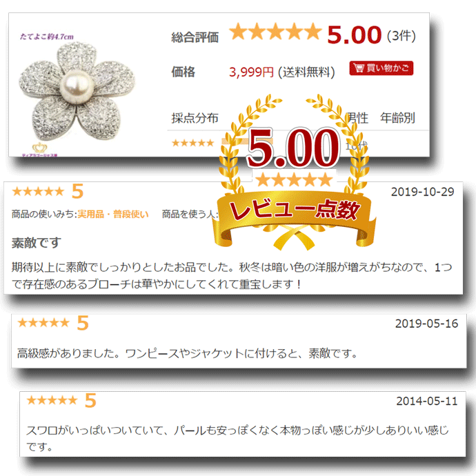This screenshot has height=476, width=476.
Task: Click the (3件) review count link
Action: pos(401,36)
